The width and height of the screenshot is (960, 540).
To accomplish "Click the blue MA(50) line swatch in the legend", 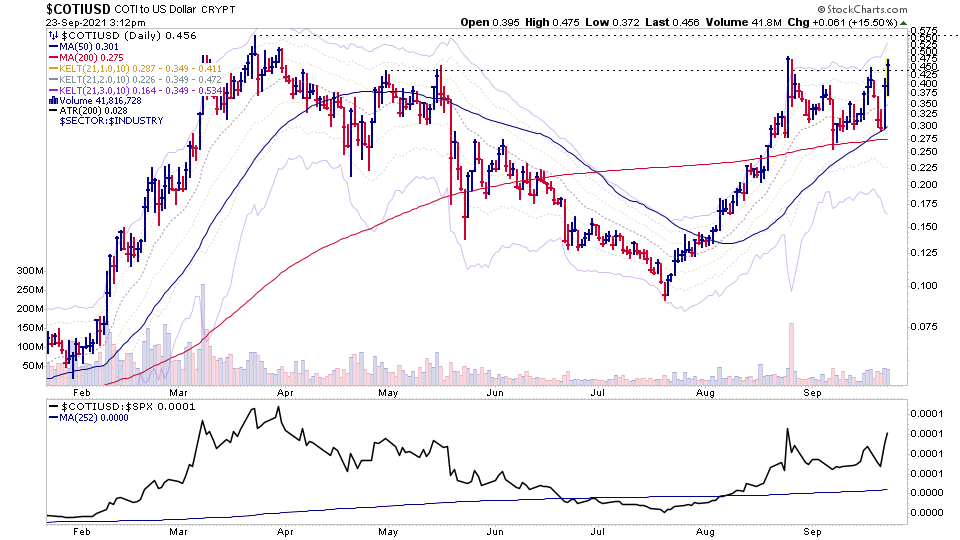I will (53, 47).
